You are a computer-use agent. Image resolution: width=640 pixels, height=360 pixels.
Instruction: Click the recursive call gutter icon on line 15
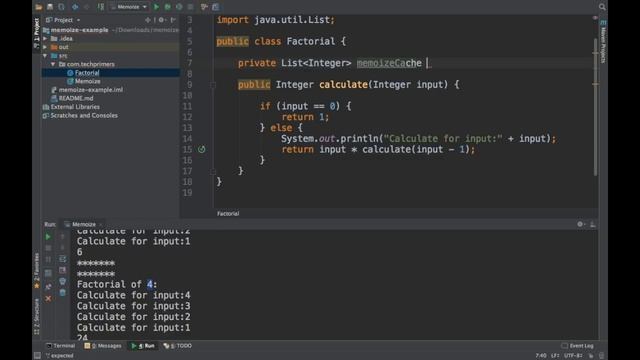(202, 149)
